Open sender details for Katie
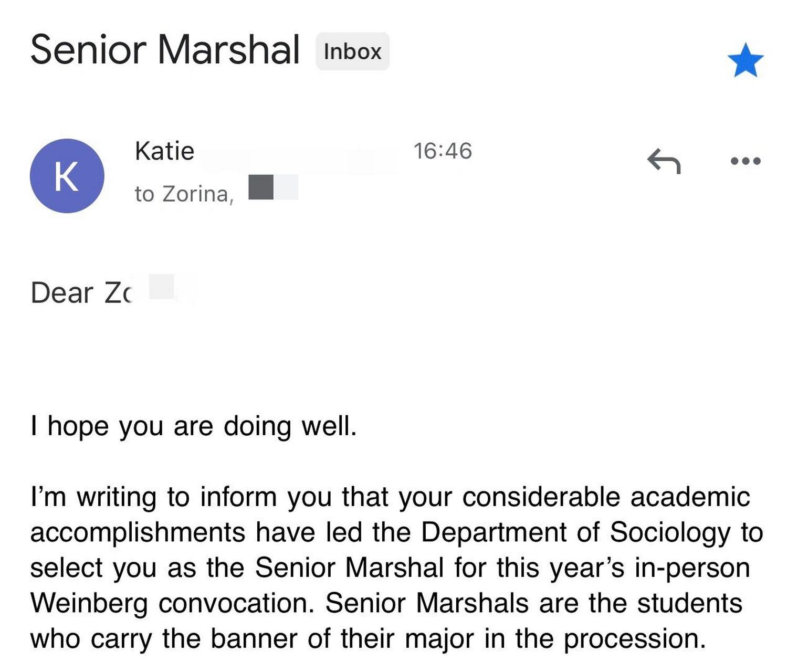This screenshot has width=798, height=672. click(x=164, y=151)
